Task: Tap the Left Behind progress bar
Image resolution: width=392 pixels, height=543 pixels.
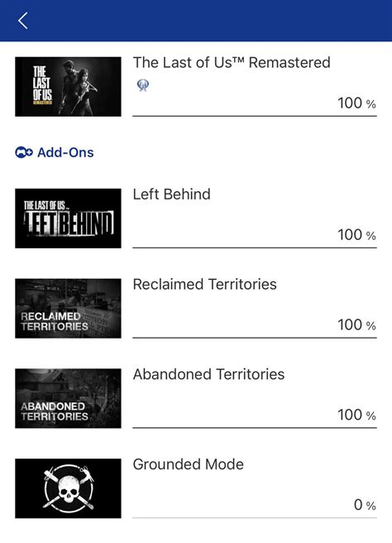Action: click(x=255, y=247)
